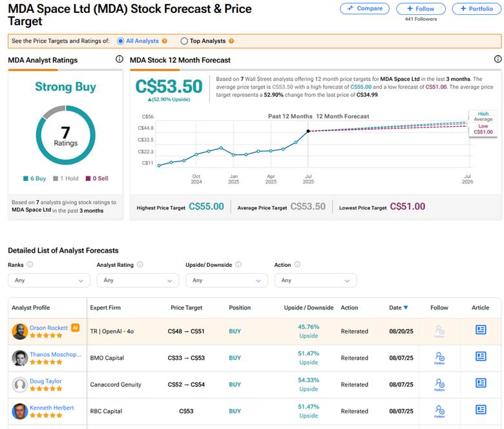504x429 pixels.
Task: Click the Compare button
Action: [x=364, y=8]
